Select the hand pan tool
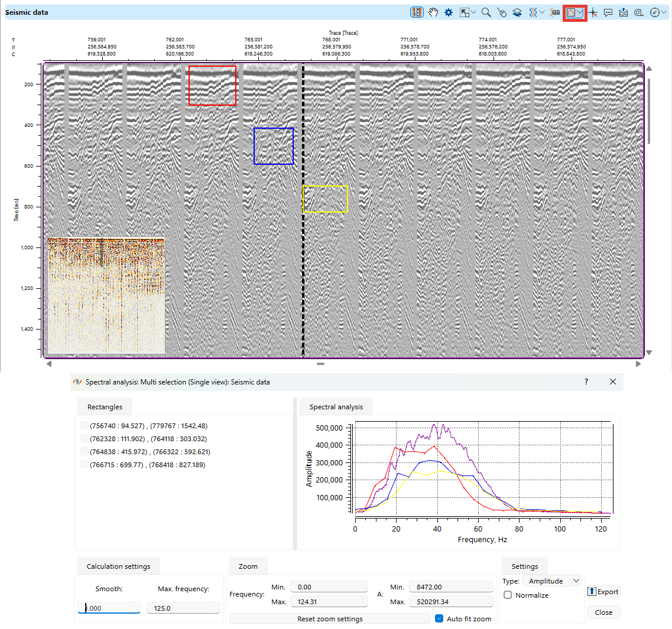This screenshot has height=629, width=672. pos(434,12)
